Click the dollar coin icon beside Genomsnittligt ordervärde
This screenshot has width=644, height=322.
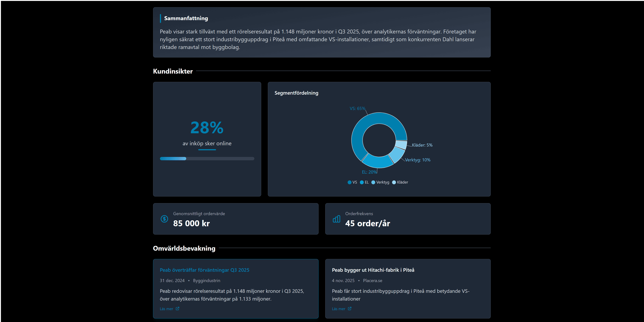164,219
